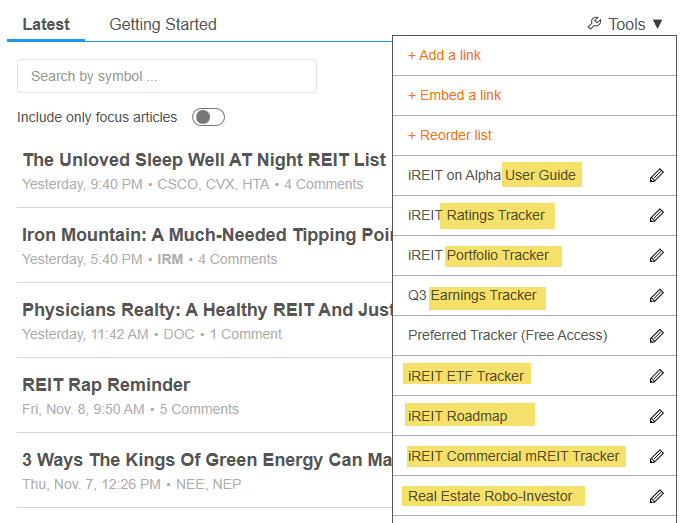Click the Search by symbol field
Viewport: 689px width, 523px height.
coord(167,76)
